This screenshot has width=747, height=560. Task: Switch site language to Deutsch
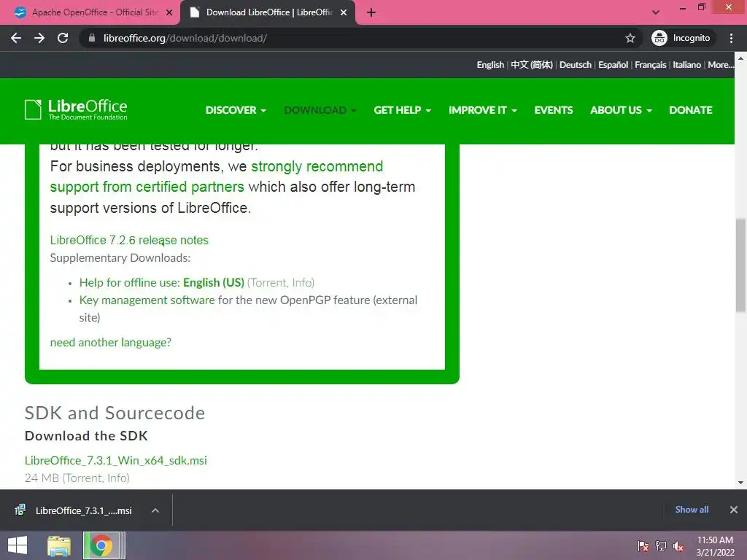click(575, 65)
